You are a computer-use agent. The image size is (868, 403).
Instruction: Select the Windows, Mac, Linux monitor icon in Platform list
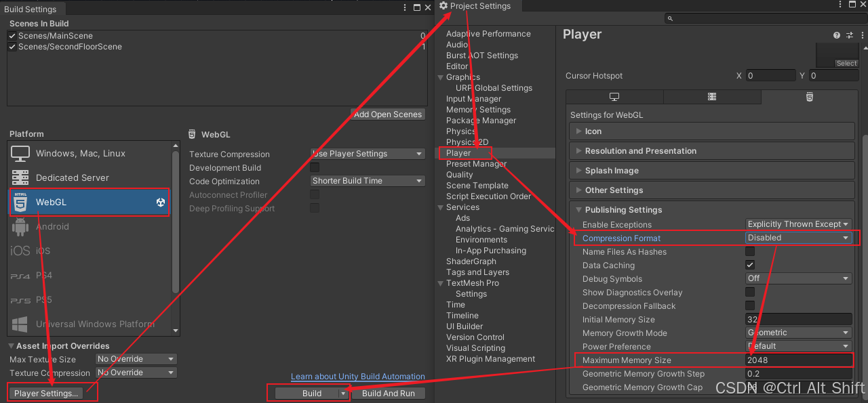20,154
